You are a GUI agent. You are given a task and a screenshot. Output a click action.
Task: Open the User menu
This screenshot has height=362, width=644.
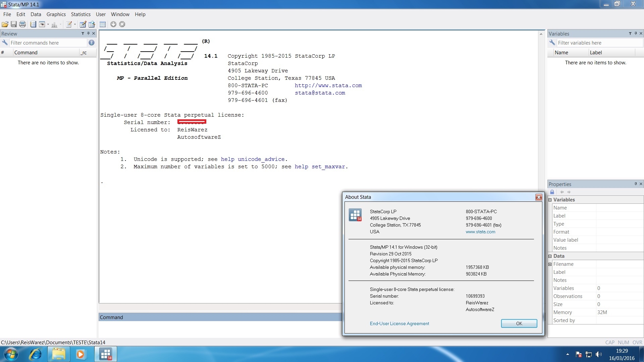(101, 14)
